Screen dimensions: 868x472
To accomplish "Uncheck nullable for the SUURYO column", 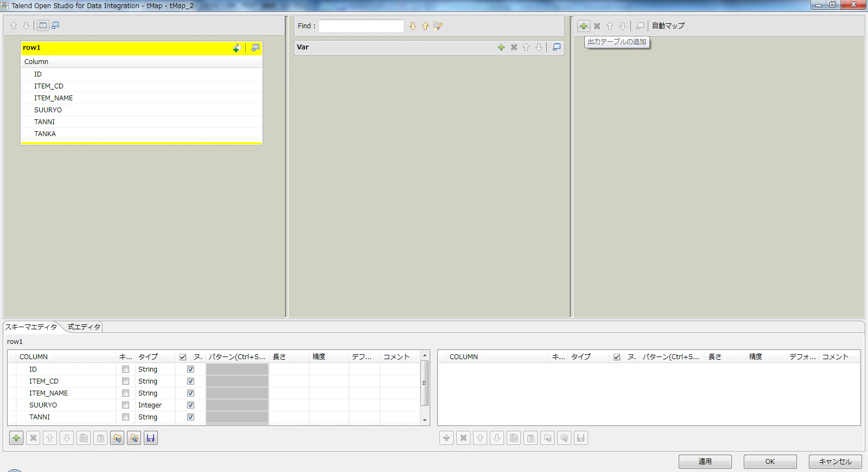I will coord(190,405).
